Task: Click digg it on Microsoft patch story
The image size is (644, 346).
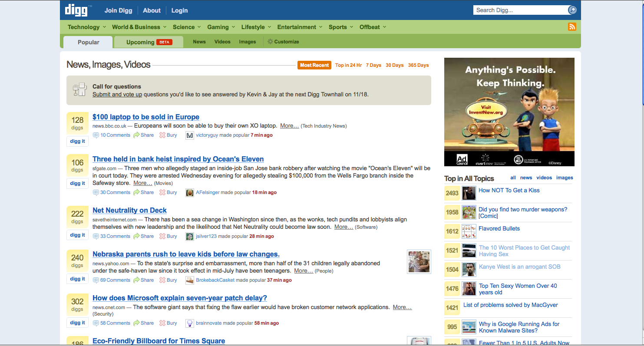Action: point(77,323)
